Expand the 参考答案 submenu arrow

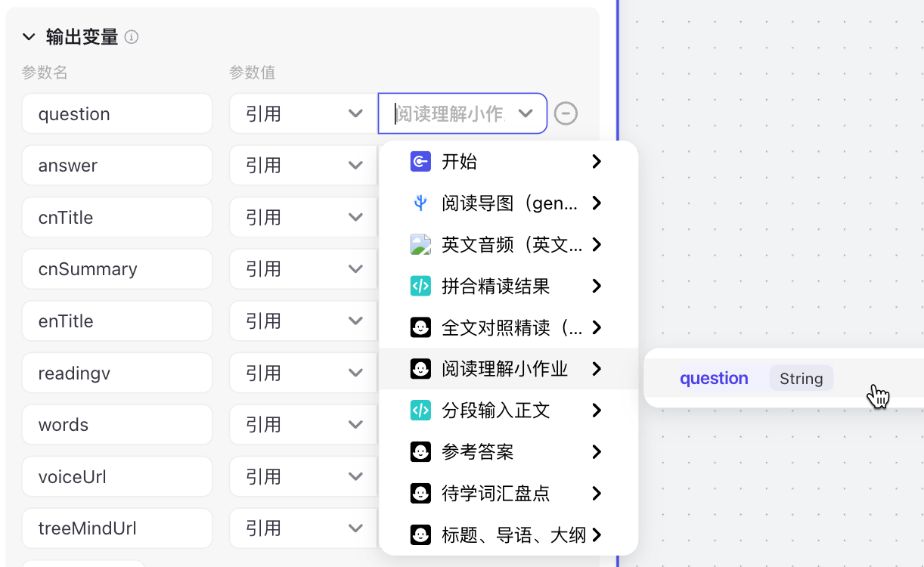coord(597,452)
